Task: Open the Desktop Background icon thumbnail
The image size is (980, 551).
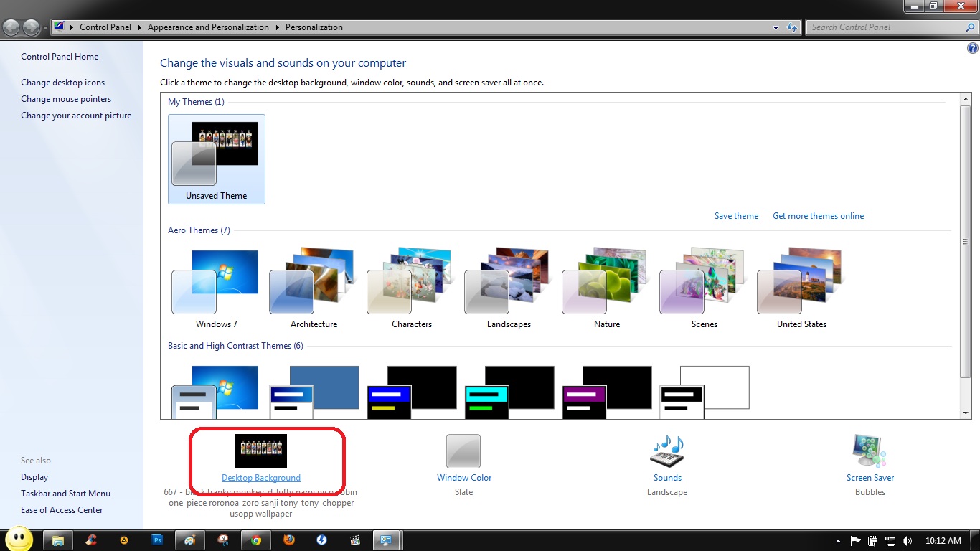Action: 261,451
